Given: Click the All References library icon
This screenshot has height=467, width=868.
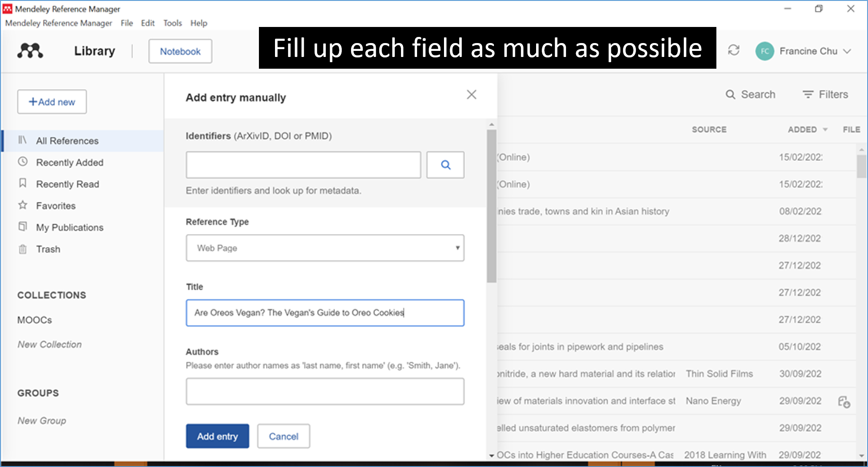Looking at the screenshot, I should pyautogui.click(x=23, y=140).
